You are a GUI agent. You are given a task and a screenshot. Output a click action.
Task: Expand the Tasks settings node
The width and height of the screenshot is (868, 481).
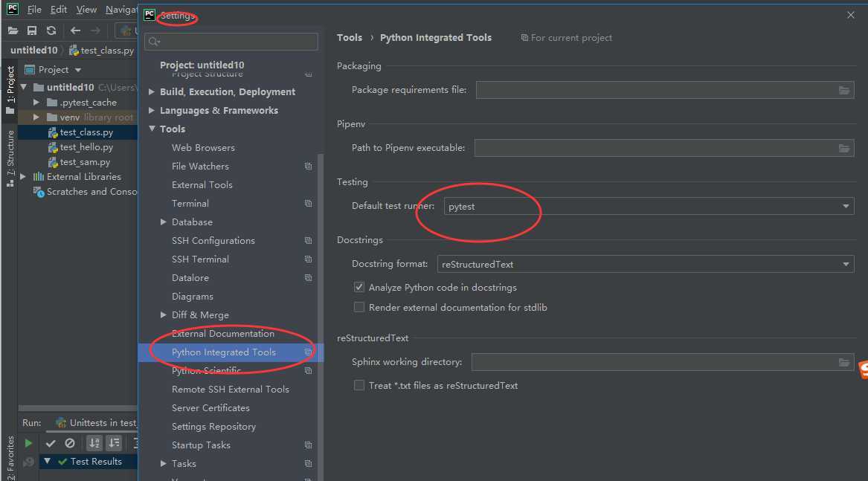click(164, 463)
